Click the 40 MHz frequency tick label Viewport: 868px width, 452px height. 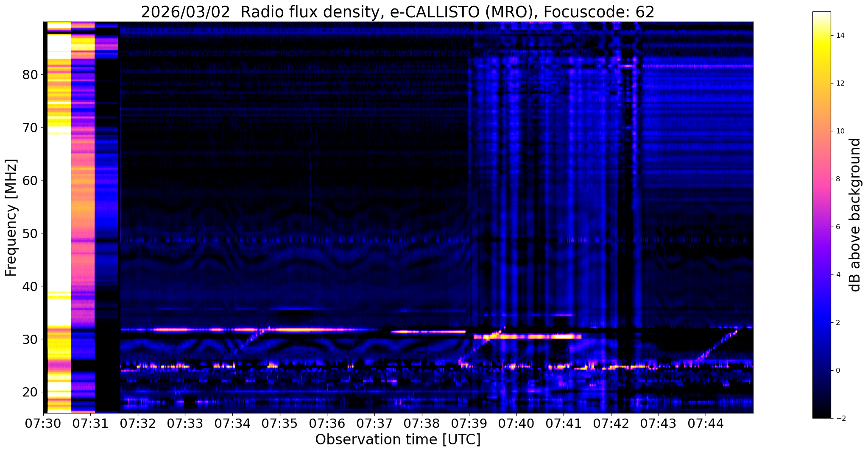[30, 286]
